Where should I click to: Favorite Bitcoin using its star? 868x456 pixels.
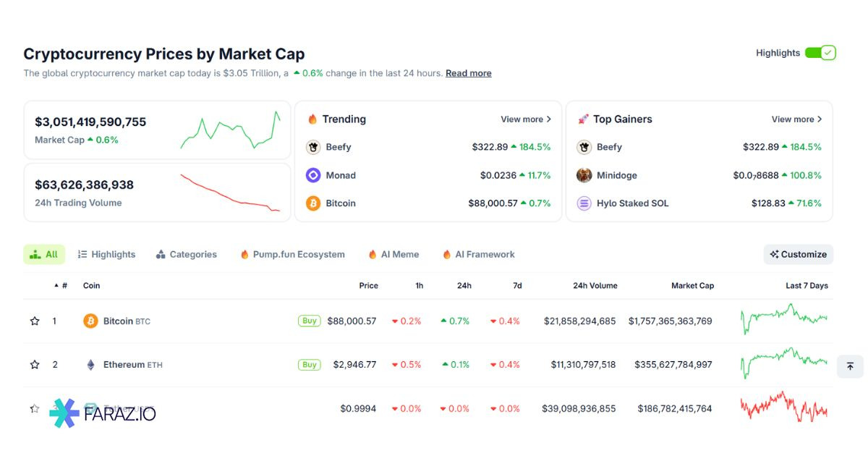coord(34,321)
